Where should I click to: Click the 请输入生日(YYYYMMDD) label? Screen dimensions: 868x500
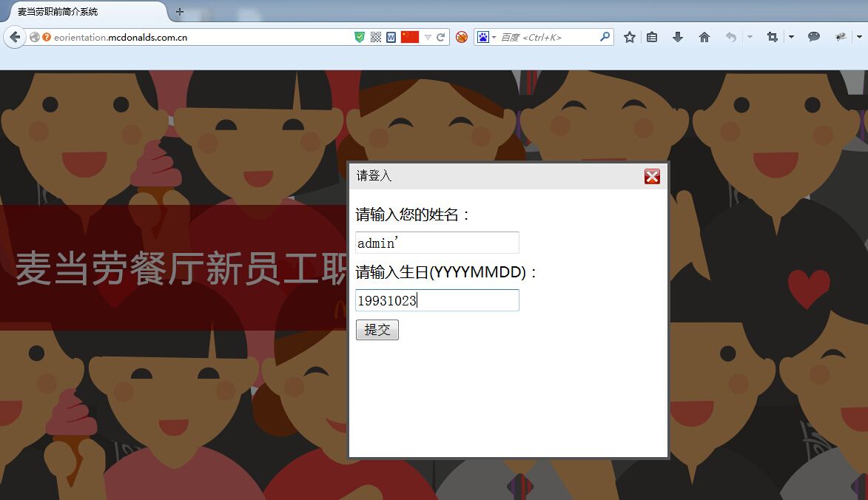446,272
